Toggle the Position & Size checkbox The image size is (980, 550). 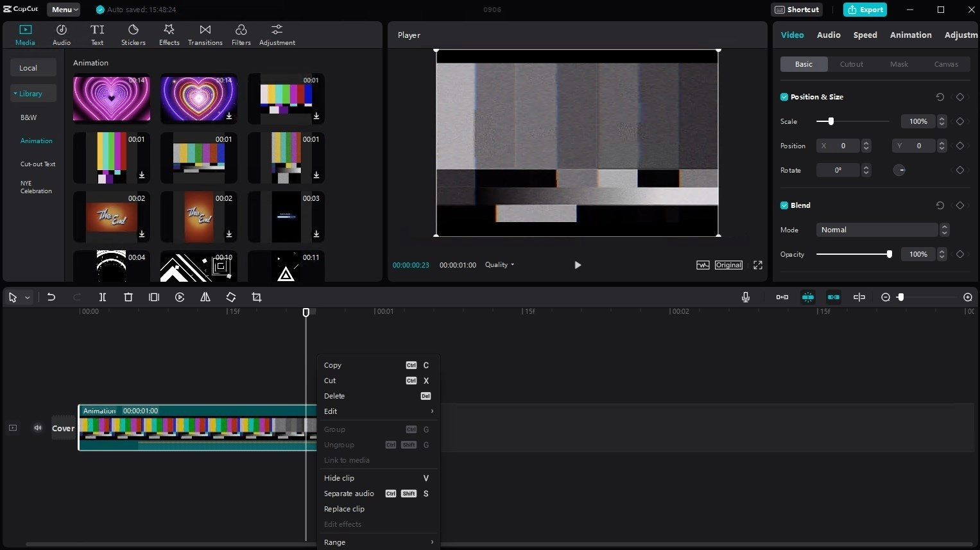[784, 97]
